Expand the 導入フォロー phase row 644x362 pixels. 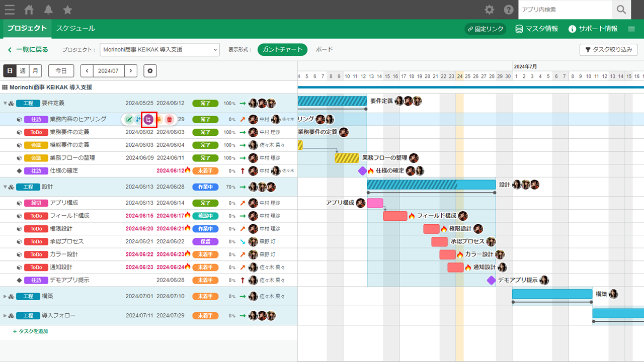[x=6, y=316]
